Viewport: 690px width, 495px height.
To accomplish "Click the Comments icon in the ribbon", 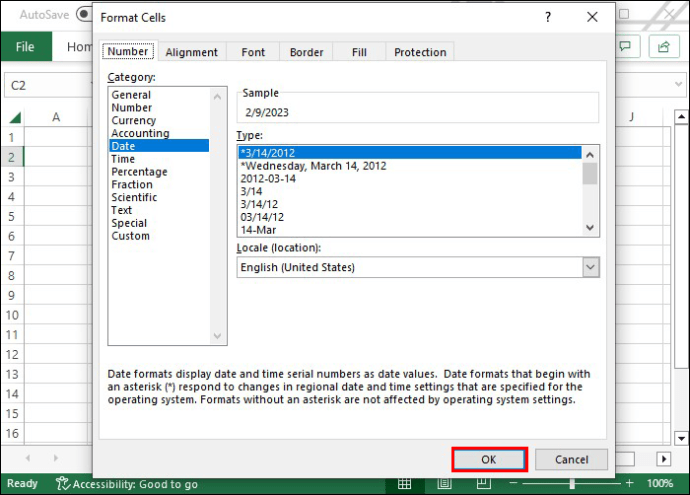I will coord(628,47).
